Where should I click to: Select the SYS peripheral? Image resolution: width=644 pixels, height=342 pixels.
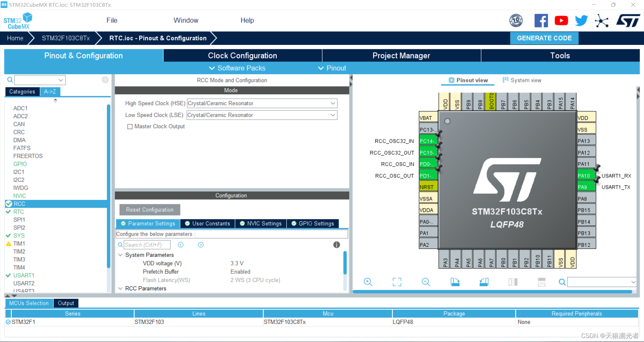[x=19, y=235]
